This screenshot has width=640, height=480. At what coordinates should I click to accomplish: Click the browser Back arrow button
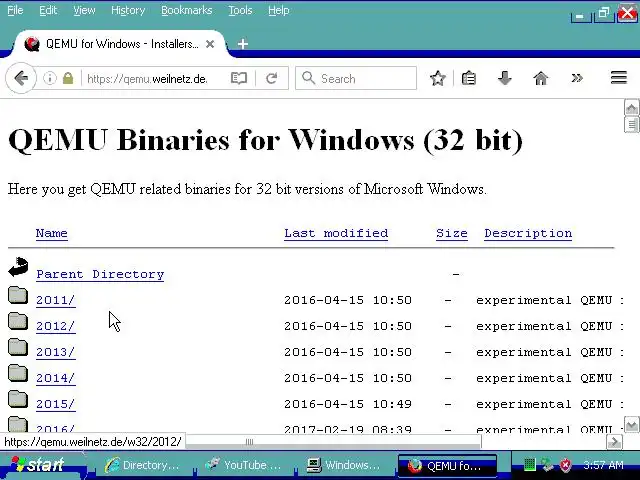click(x=21, y=78)
